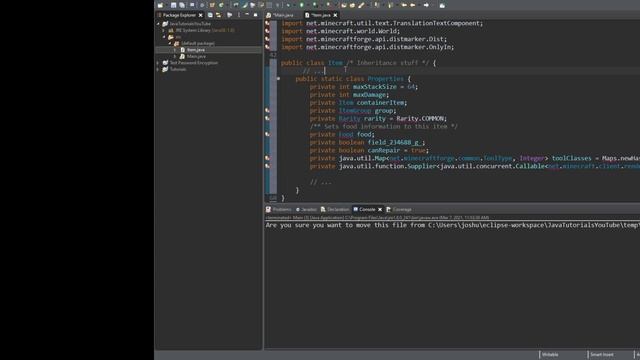Screen dimensions: 640x360
Task: Click Rarity.COMMON in the code editor
Action: click(420, 118)
